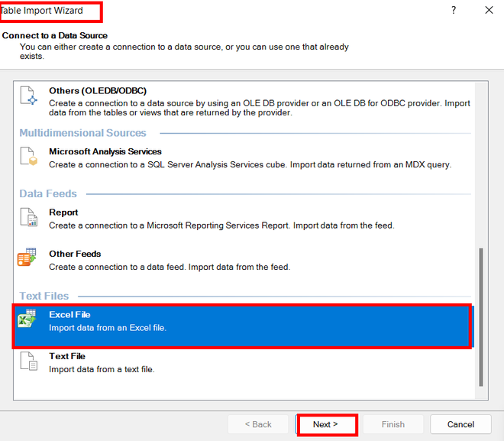The width and height of the screenshot is (504, 441).
Task: Click the greyed-out Finish button
Action: (x=393, y=424)
